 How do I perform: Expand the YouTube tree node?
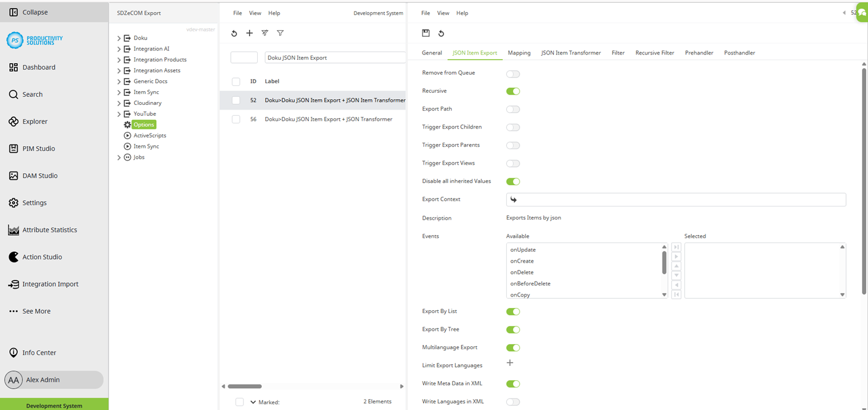click(x=119, y=114)
